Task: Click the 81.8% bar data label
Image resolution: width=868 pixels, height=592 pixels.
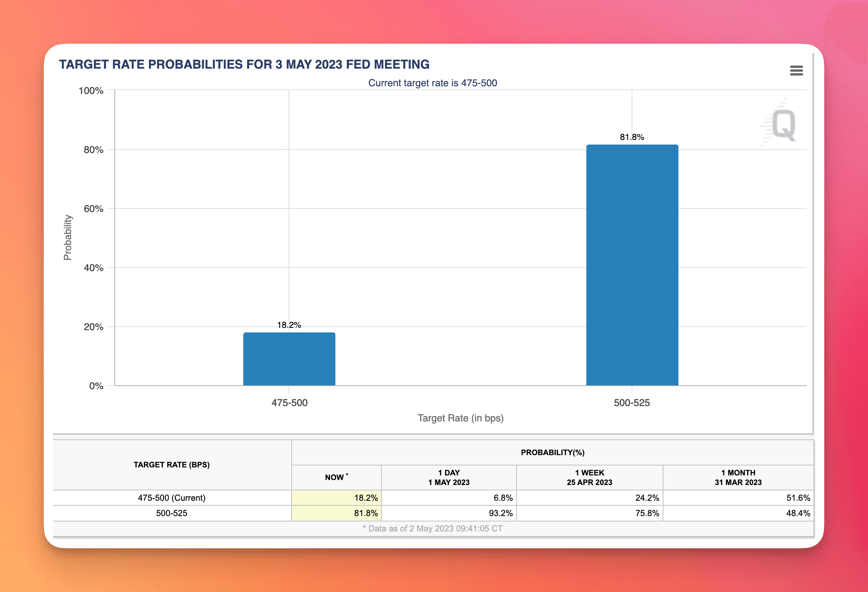Action: pyautogui.click(x=632, y=137)
